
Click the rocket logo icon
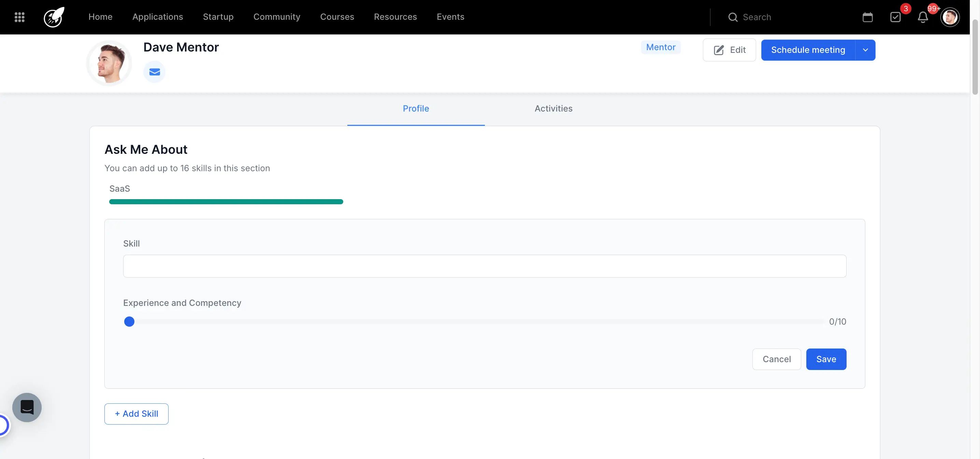click(54, 17)
